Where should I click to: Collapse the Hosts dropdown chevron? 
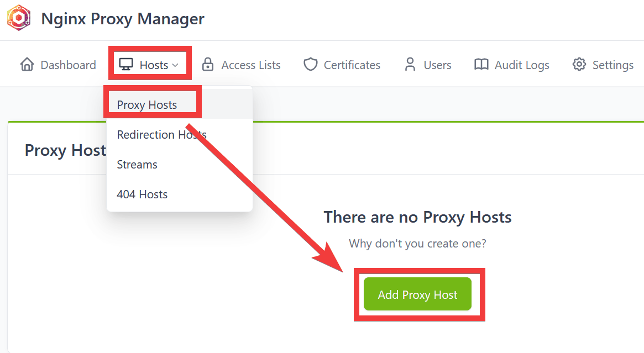coord(175,65)
